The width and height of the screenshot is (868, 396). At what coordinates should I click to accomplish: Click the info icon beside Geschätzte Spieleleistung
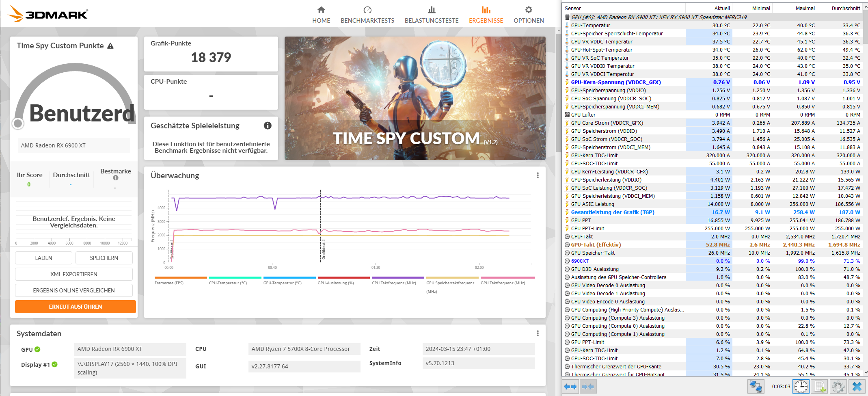pyautogui.click(x=268, y=126)
